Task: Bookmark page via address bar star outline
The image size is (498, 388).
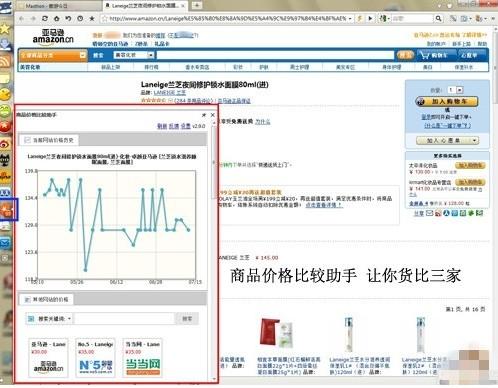Action: [105, 19]
